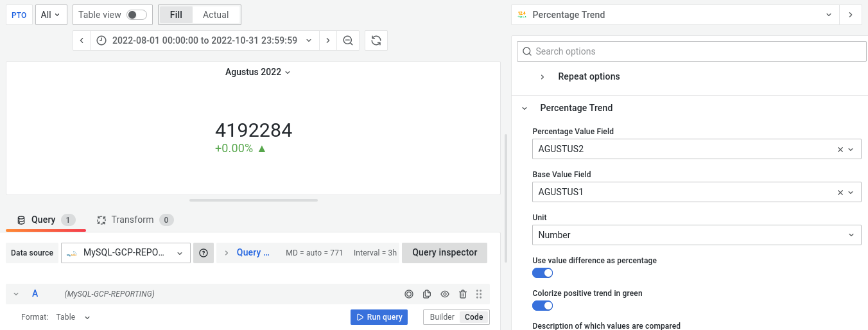868x330 pixels.
Task: Delete query A with trash icon
Action: pos(463,294)
